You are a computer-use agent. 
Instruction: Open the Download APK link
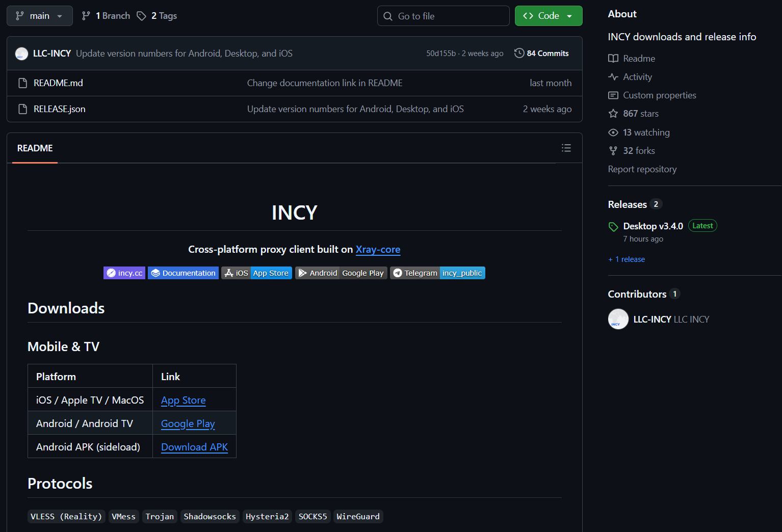(194, 447)
